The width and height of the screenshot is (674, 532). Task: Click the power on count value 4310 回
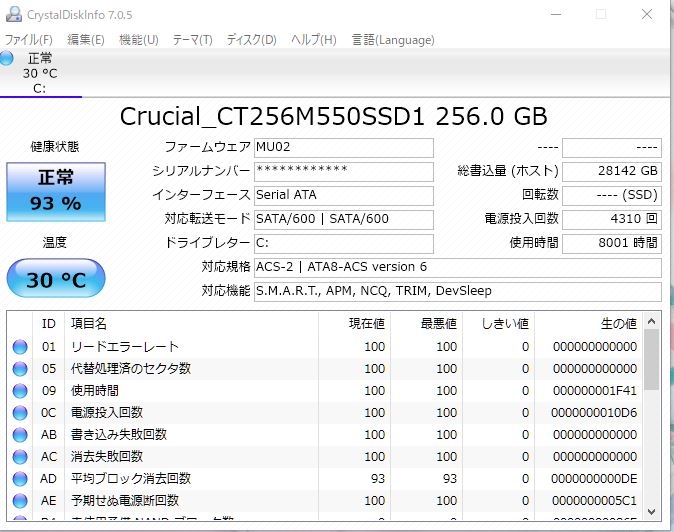point(612,220)
